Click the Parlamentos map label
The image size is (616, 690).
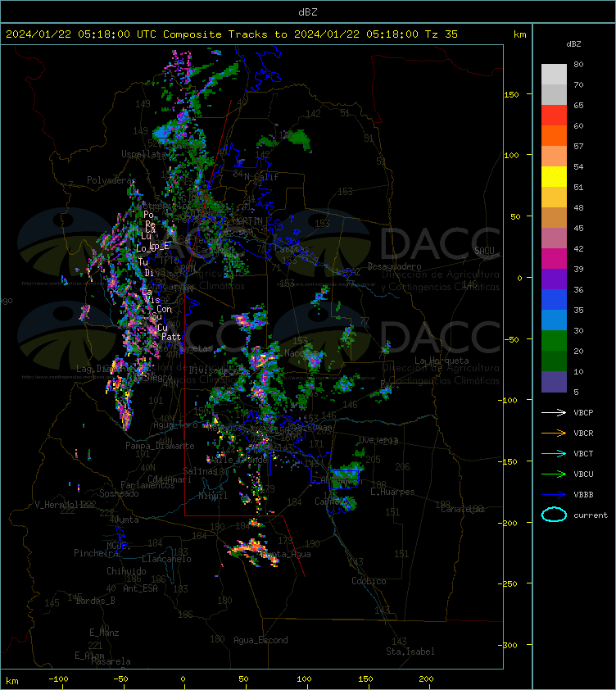point(147,485)
